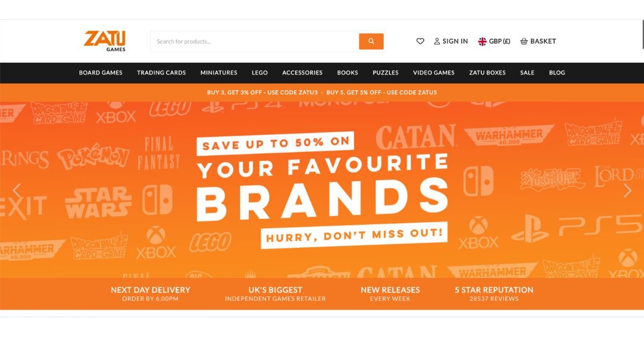The width and height of the screenshot is (644, 337).
Task: Show previous banner slide with left arrow
Action: tap(17, 190)
